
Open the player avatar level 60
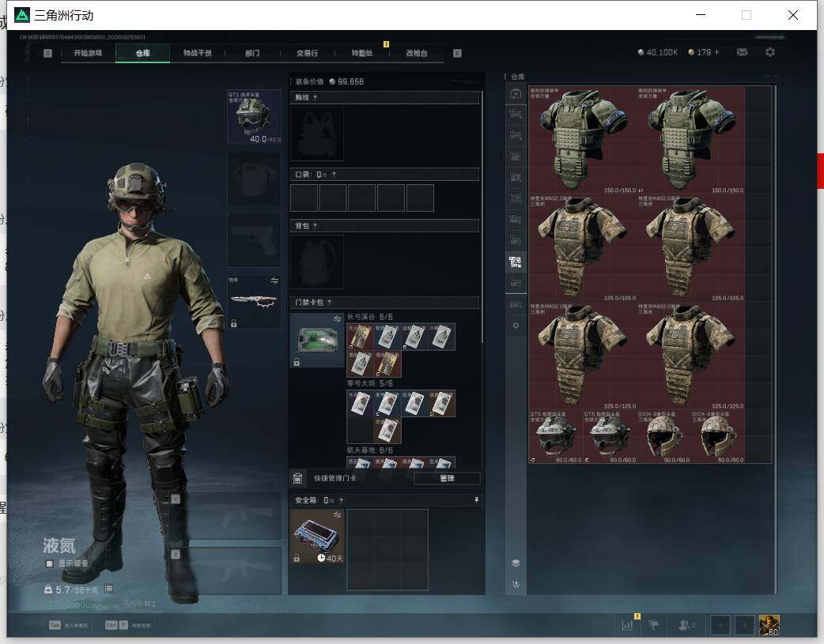769,625
